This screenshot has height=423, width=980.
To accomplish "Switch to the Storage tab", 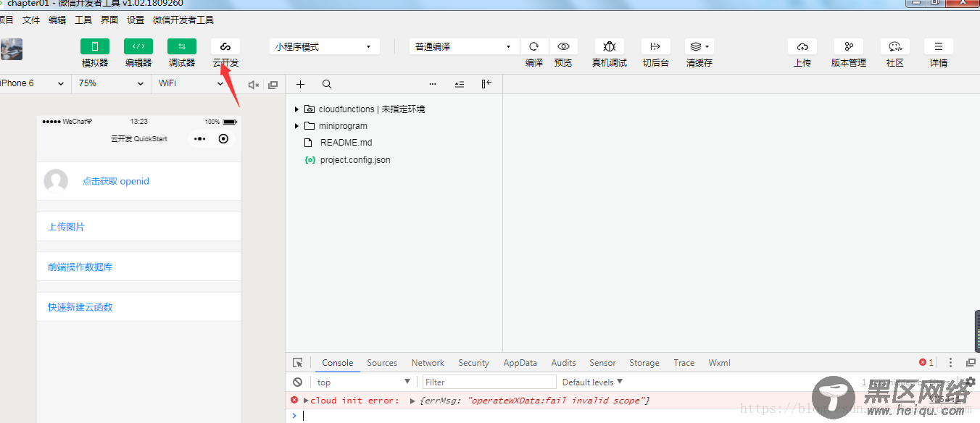I will coord(644,363).
